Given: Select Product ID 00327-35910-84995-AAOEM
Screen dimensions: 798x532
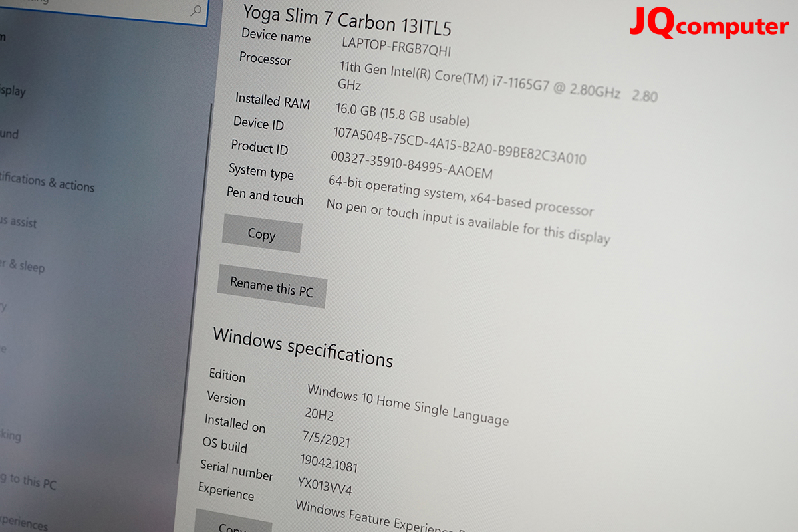Looking at the screenshot, I should (412, 166).
